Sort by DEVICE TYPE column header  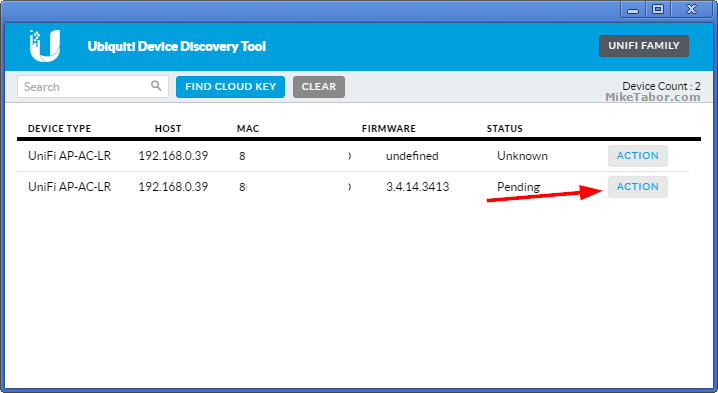pyautogui.click(x=60, y=129)
